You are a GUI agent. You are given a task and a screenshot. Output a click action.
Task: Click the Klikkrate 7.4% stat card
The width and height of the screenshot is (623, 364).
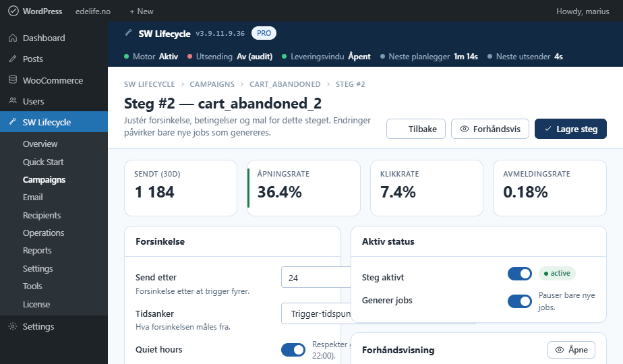(x=427, y=188)
